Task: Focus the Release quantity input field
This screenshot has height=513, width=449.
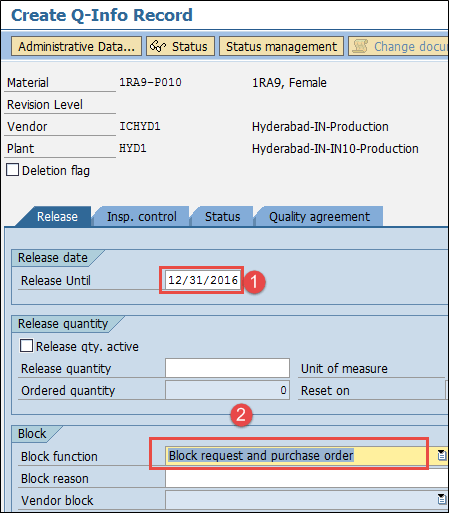Action: click(x=227, y=368)
